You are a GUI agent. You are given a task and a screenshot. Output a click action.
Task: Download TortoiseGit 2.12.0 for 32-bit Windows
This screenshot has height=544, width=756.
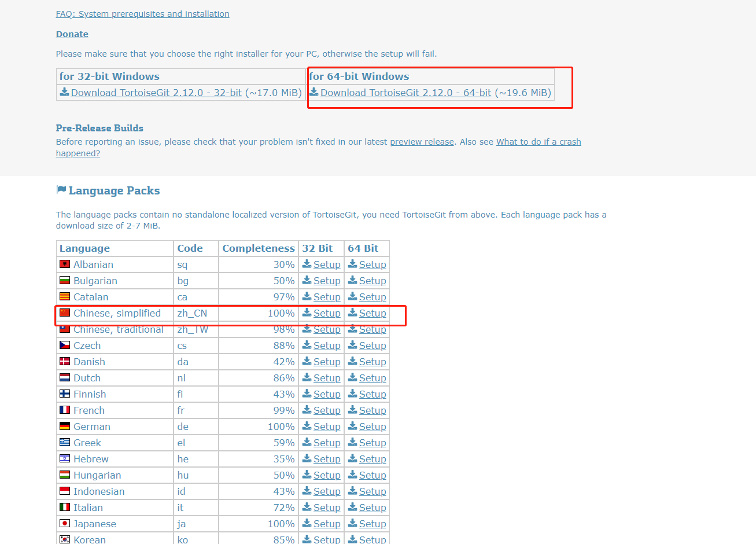coord(156,92)
